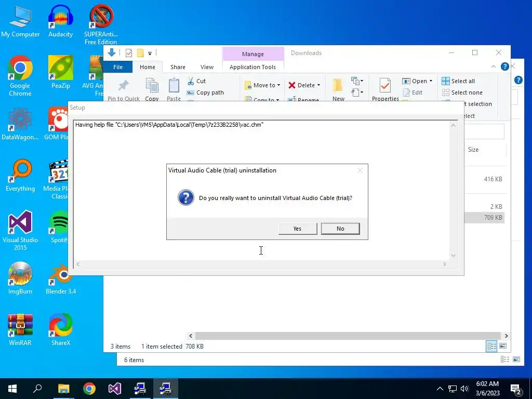This screenshot has width=532, height=399.
Task: Open the Easy access dropdown icon
Action: pos(357,92)
